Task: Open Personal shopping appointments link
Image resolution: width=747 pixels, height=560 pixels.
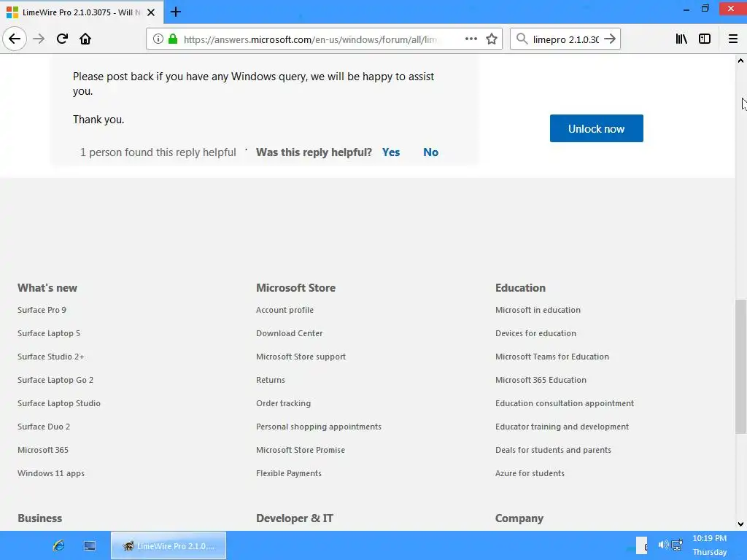Action: click(x=319, y=427)
